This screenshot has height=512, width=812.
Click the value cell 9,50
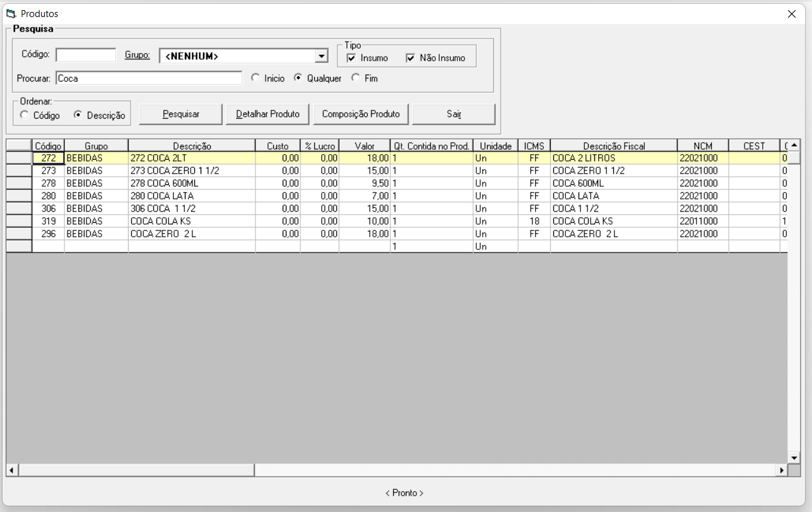pyautogui.click(x=365, y=183)
